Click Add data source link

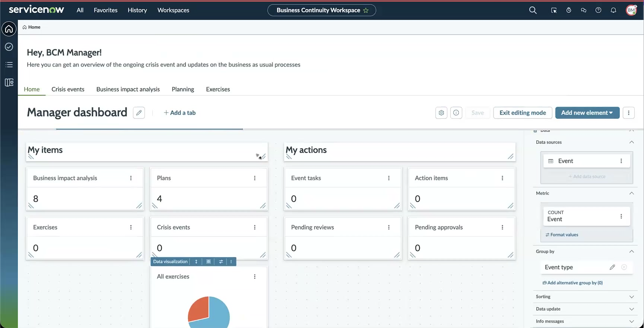[587, 177]
